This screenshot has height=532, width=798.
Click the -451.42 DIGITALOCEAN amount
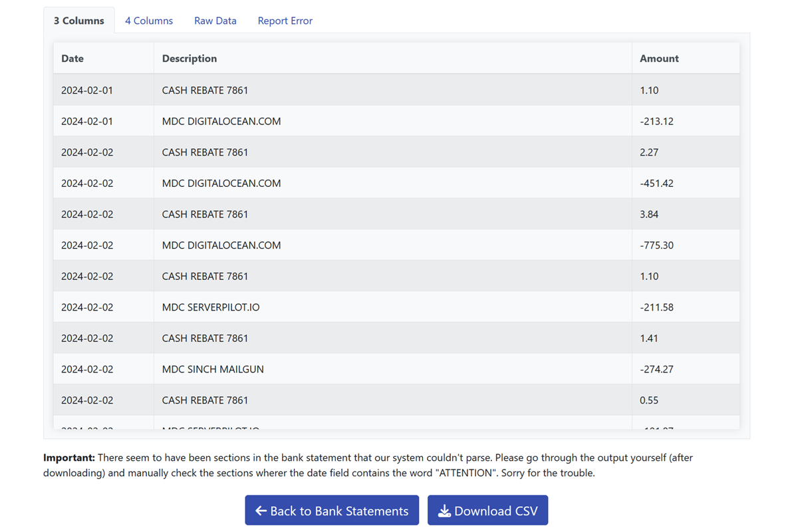point(656,184)
